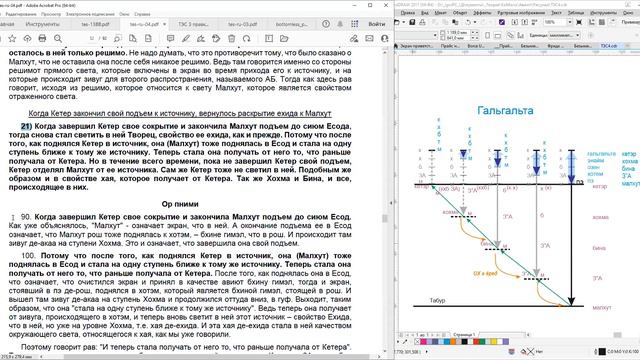Open the Таблица menu in CorelDRAW
Screen dimensions: 640x360
pyautogui.click(x=576, y=13)
